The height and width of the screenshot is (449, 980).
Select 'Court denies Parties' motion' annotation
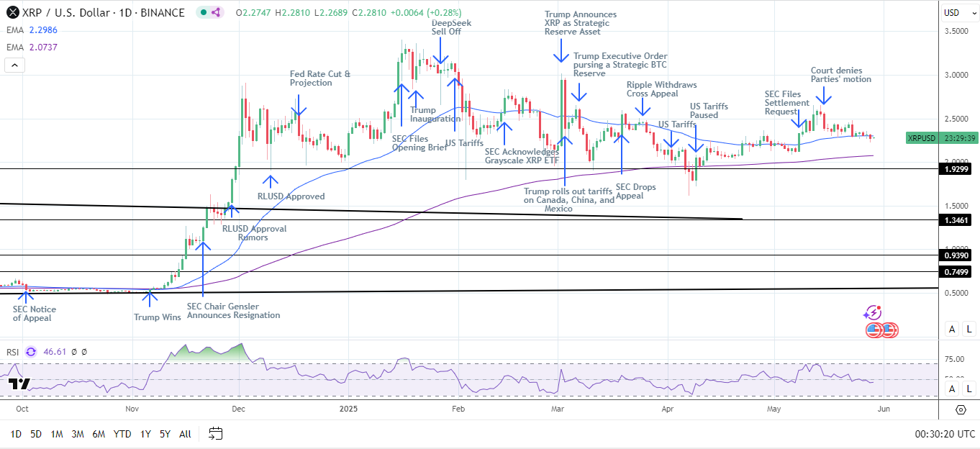(841, 75)
